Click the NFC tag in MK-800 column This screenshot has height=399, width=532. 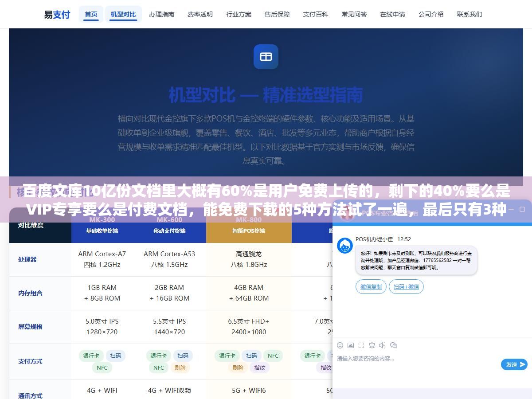click(x=273, y=356)
